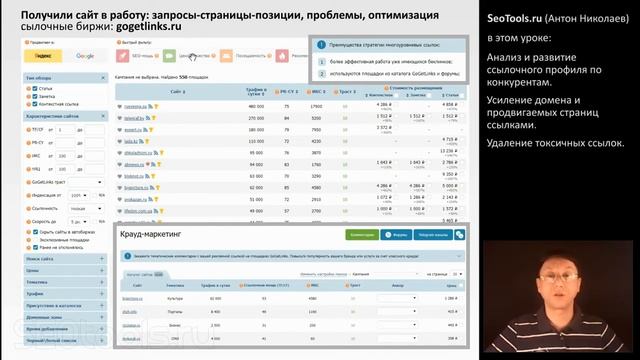Image resolution: width=640 pixels, height=360 pixels.
Task: Click the orange help icon beside GoGetLinks траст
Action: (29, 182)
